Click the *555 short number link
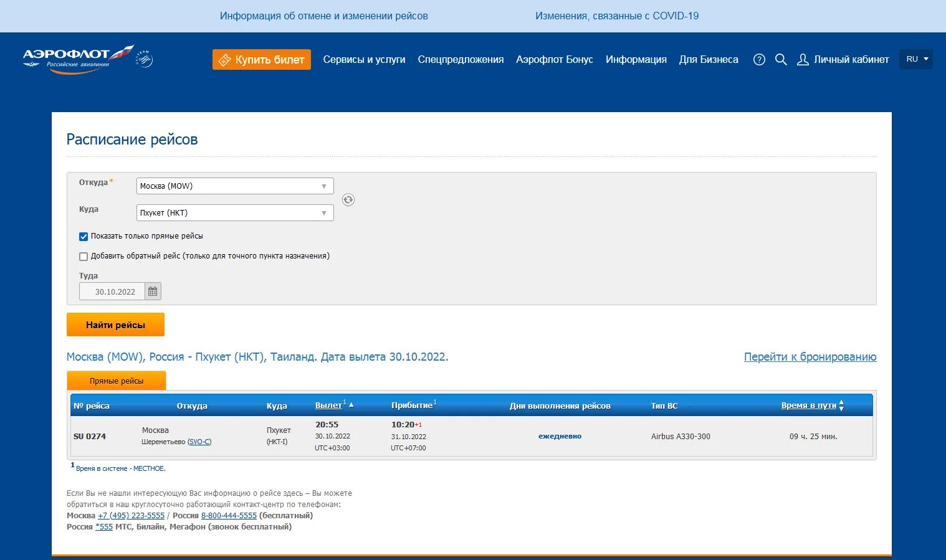 pyautogui.click(x=104, y=527)
